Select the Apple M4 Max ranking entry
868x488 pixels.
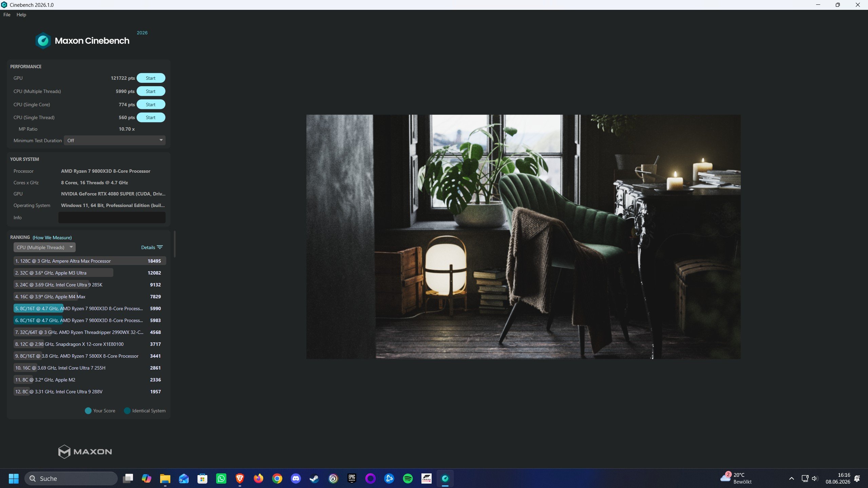click(x=90, y=297)
